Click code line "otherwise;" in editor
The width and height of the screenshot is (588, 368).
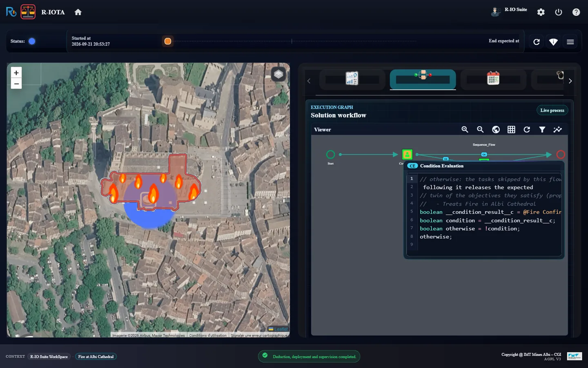(x=436, y=237)
